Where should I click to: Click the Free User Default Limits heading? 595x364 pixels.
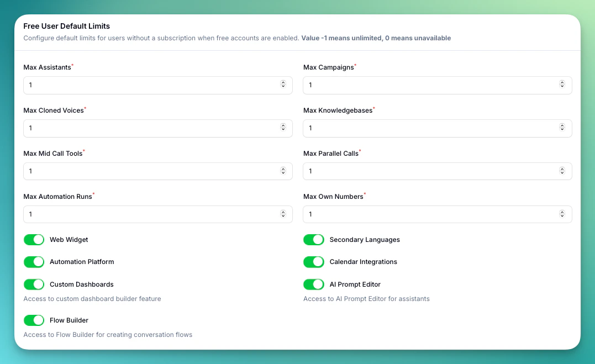[67, 26]
